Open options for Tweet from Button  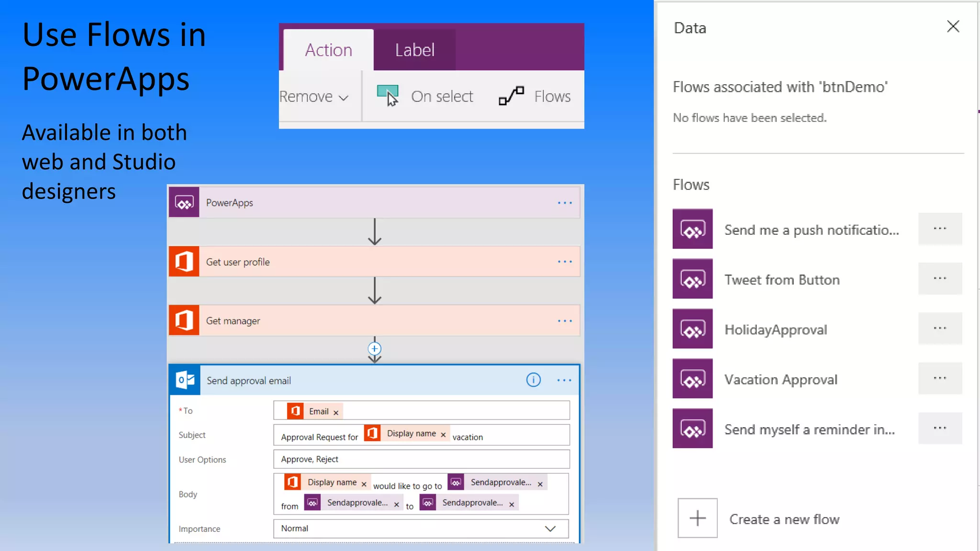940,278
